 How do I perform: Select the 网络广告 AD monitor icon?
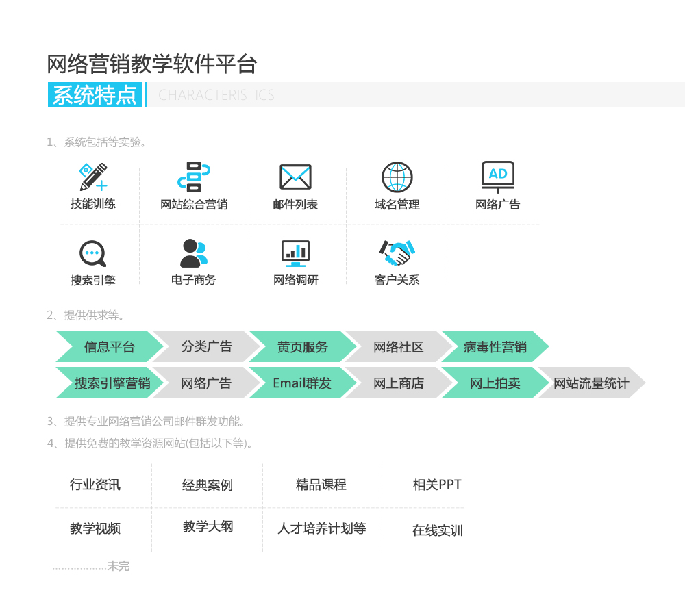click(x=498, y=177)
